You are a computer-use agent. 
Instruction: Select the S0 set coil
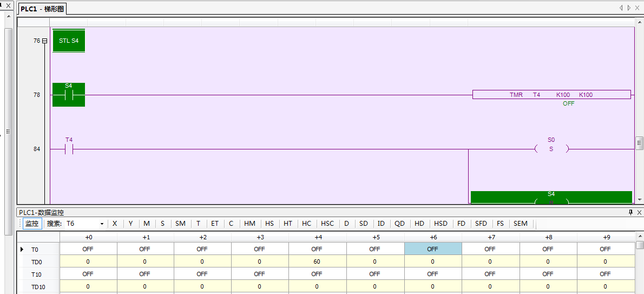[551, 149]
